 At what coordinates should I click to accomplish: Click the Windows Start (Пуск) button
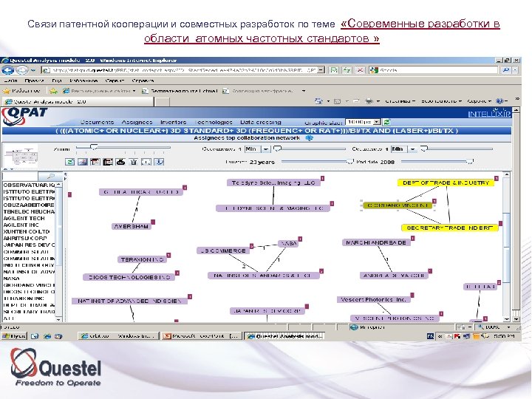tap(13, 336)
